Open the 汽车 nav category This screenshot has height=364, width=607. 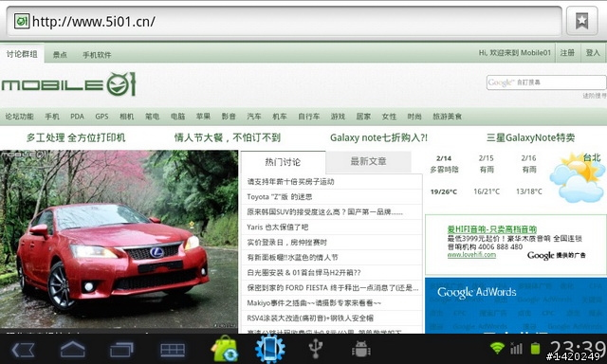pos(254,116)
